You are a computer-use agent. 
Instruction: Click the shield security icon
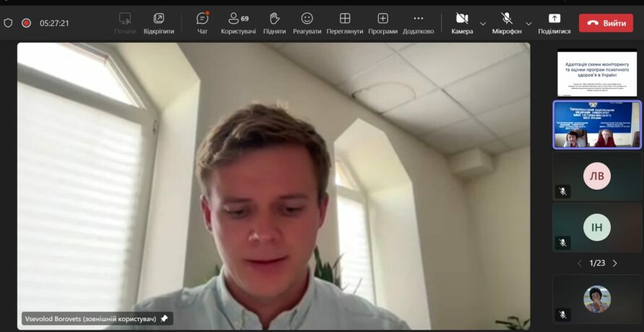pyautogui.click(x=9, y=23)
